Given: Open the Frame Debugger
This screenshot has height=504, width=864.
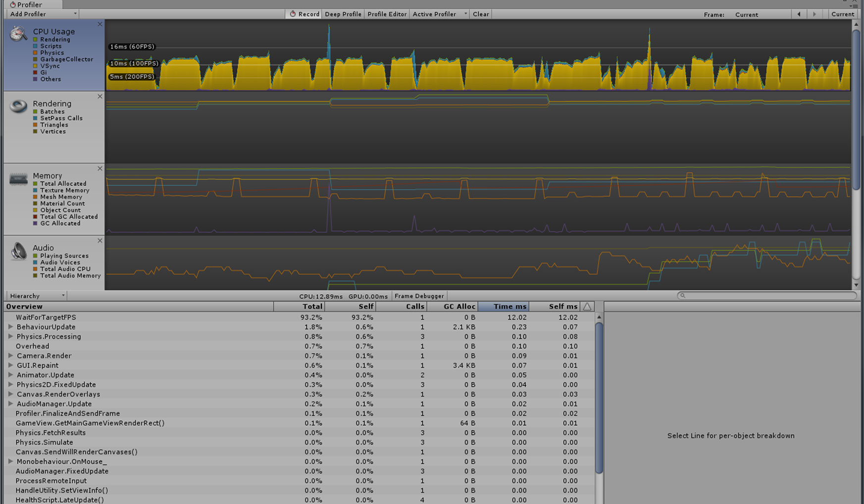Looking at the screenshot, I should tap(418, 296).
